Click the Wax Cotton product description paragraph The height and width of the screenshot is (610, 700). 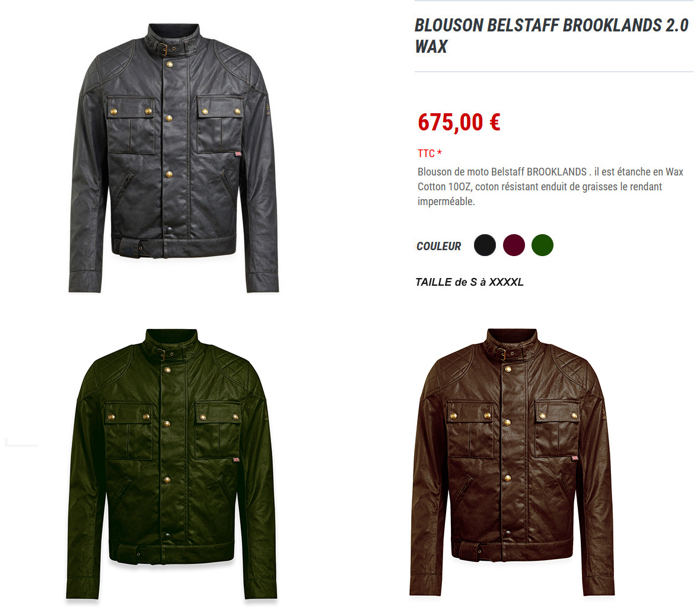tap(551, 187)
